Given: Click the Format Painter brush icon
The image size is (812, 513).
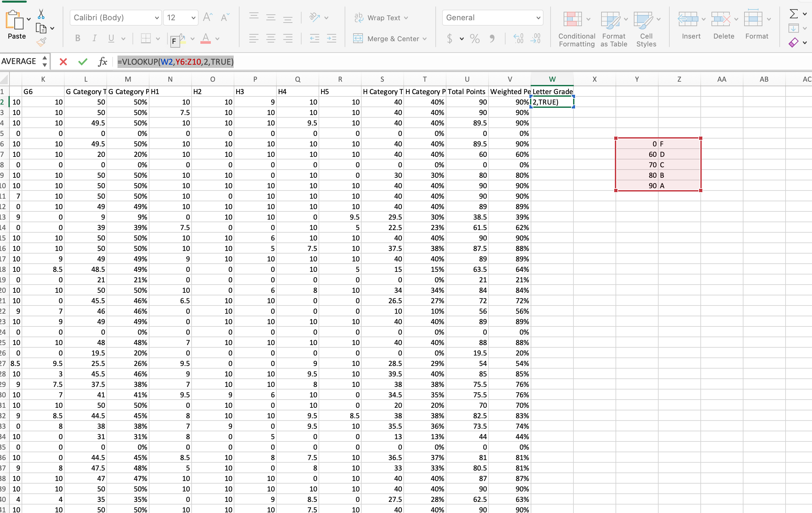Looking at the screenshot, I should (x=41, y=42).
